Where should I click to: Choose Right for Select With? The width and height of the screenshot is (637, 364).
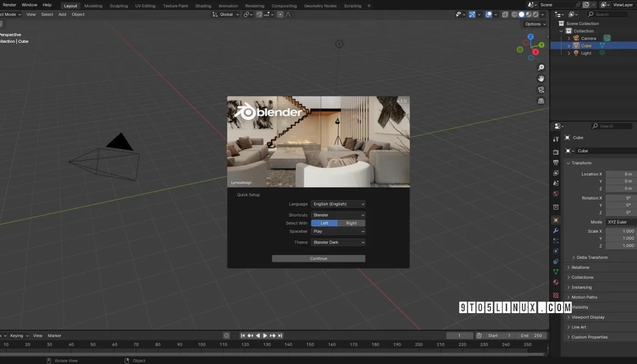point(351,223)
